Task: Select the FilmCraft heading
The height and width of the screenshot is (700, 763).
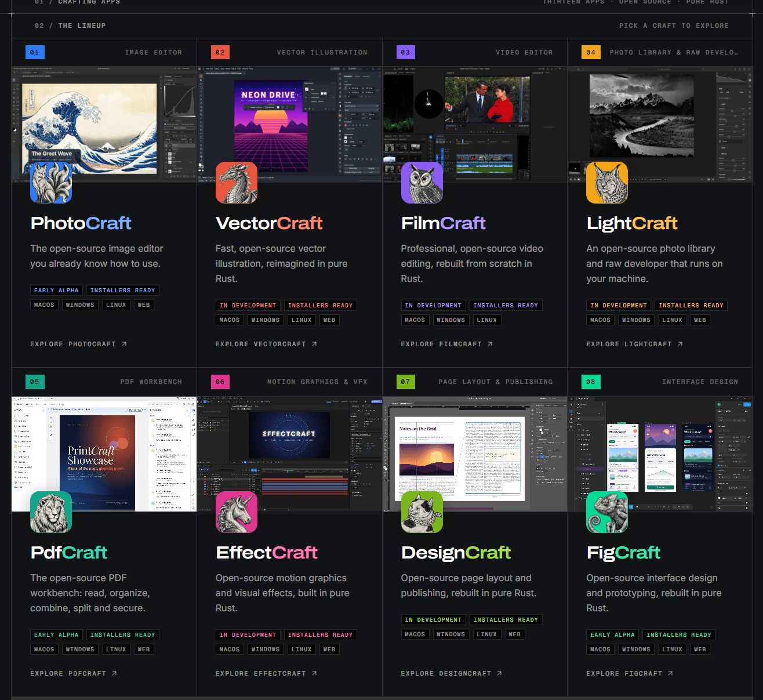Action: pyautogui.click(x=444, y=223)
